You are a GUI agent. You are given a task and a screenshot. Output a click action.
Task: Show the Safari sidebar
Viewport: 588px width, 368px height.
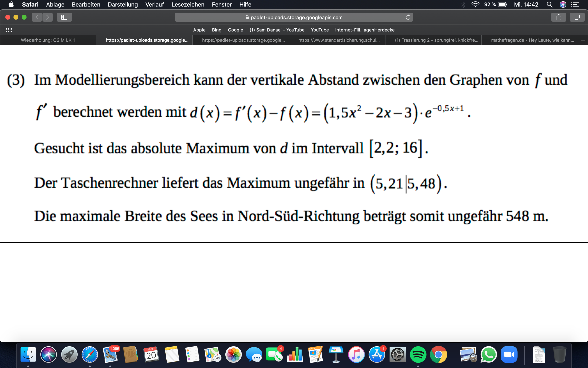pos(64,17)
